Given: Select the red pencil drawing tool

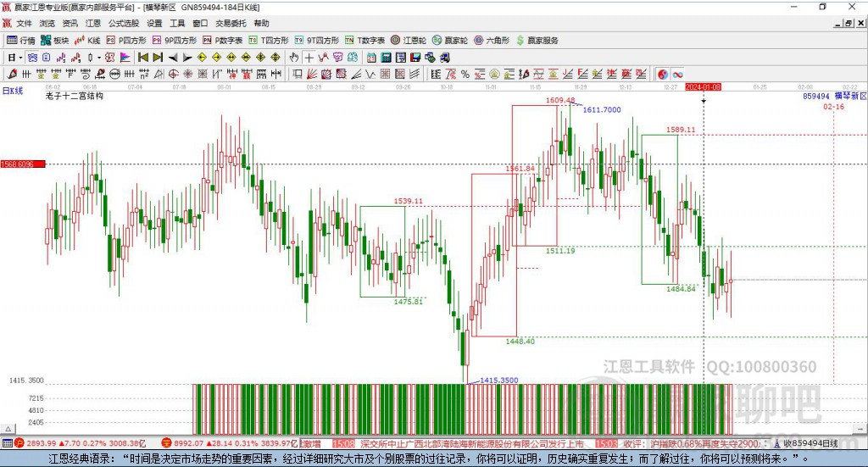Looking at the screenshot, I should [12, 74].
